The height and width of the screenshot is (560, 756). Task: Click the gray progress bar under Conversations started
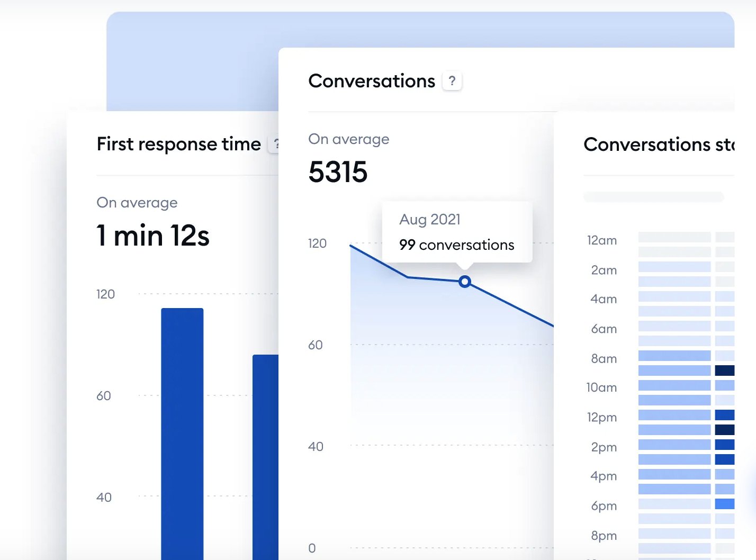653,196
